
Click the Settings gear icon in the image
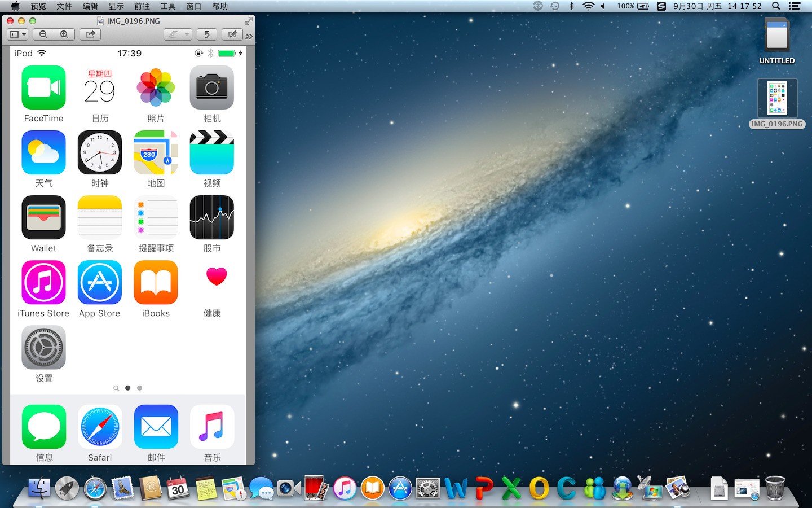pos(43,347)
